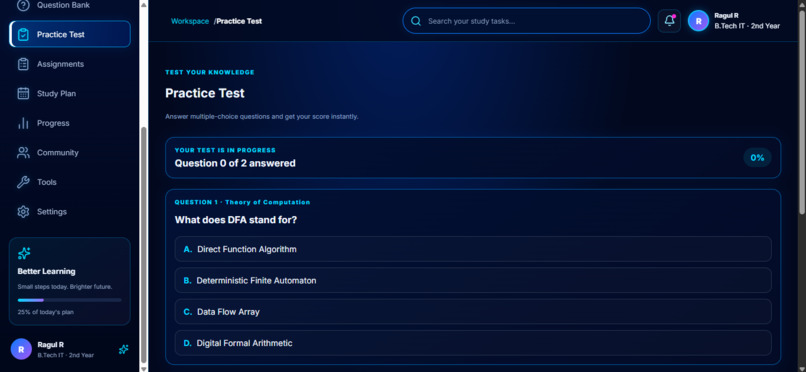Image resolution: width=806 pixels, height=372 pixels.
Task: Click Better Learning card title
Action: pyautogui.click(x=46, y=271)
